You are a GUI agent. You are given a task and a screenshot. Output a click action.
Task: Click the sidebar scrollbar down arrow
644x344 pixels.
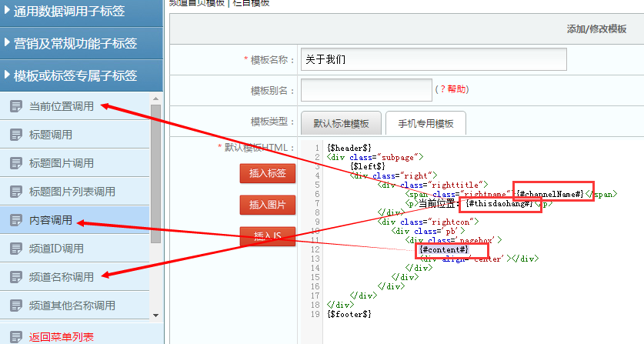(155, 315)
